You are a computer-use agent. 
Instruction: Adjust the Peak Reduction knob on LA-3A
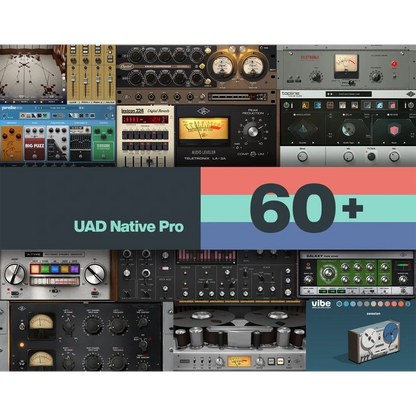(x=252, y=130)
